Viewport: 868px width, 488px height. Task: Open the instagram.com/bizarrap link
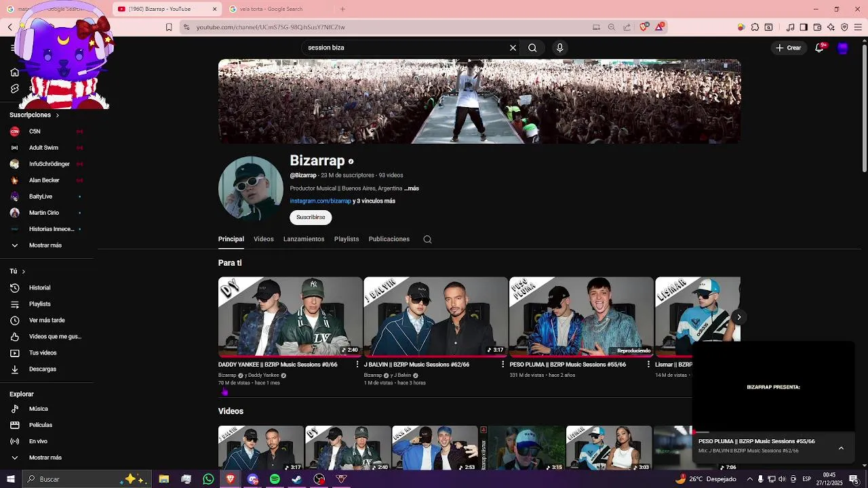click(x=321, y=201)
